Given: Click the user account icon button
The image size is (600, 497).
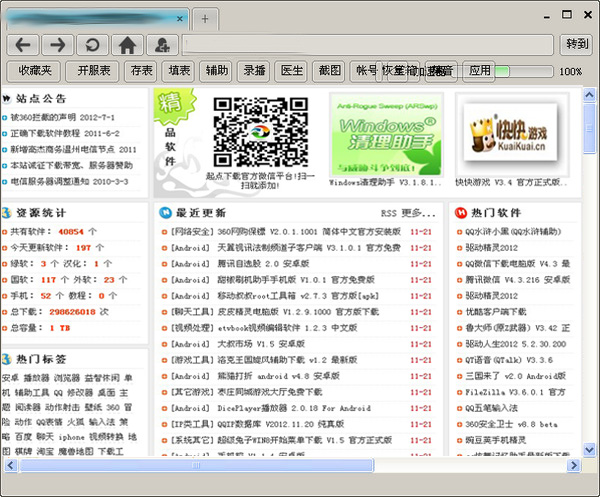Looking at the screenshot, I should click(160, 44).
